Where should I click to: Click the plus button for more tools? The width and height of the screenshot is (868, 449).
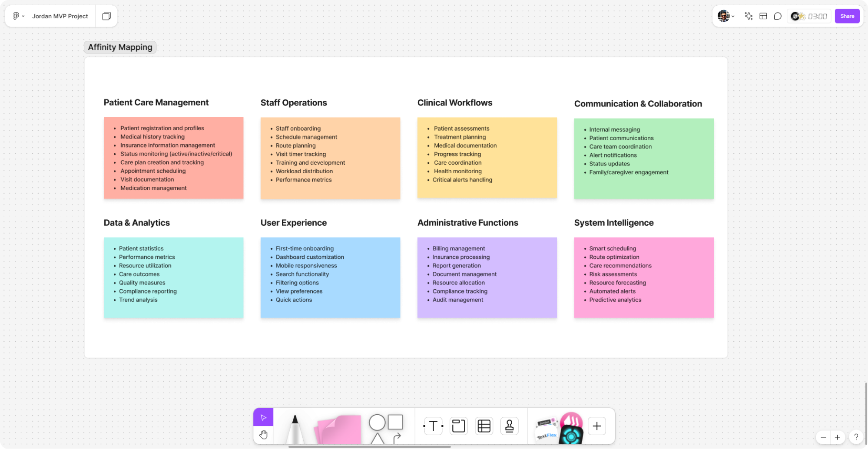click(x=597, y=426)
